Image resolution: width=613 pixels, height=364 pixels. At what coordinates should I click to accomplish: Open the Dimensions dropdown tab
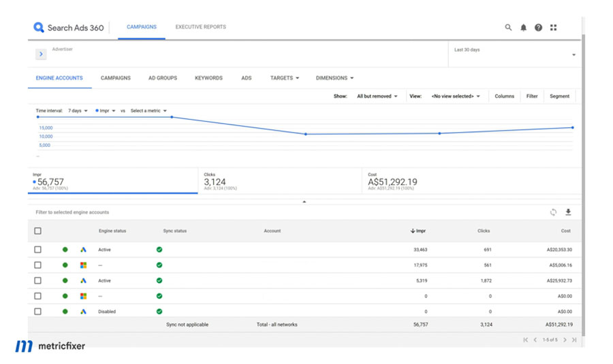[334, 78]
